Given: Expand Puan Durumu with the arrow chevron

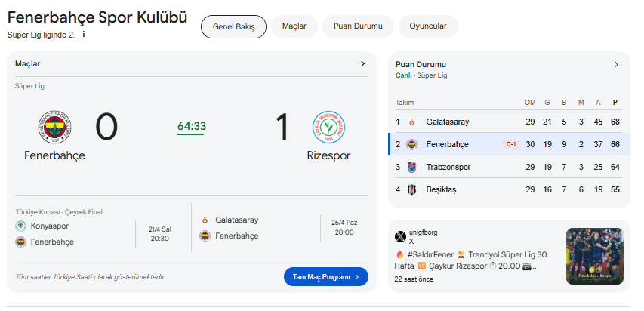Looking at the screenshot, I should (616, 64).
